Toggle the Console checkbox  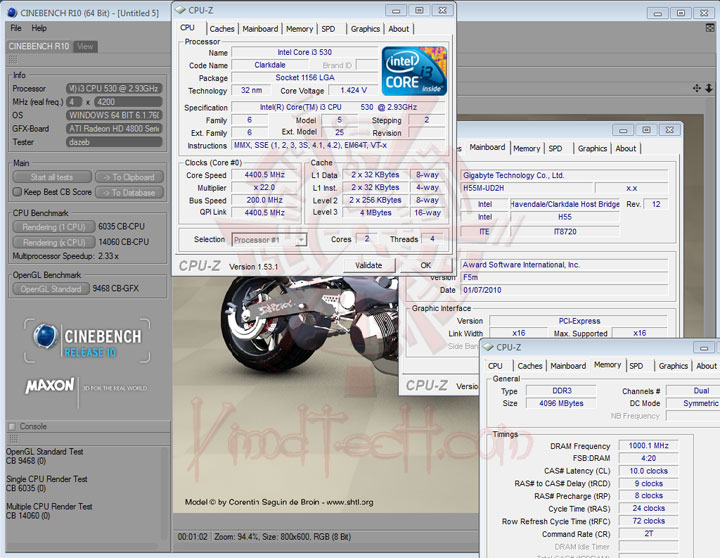(x=12, y=426)
